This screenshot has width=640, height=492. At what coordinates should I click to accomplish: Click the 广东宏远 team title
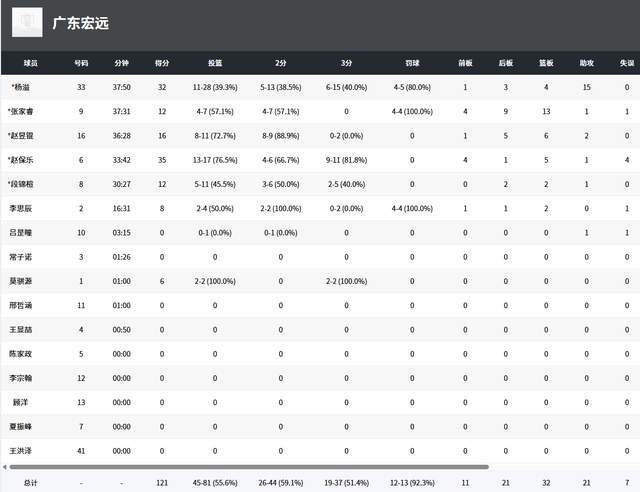[x=81, y=23]
